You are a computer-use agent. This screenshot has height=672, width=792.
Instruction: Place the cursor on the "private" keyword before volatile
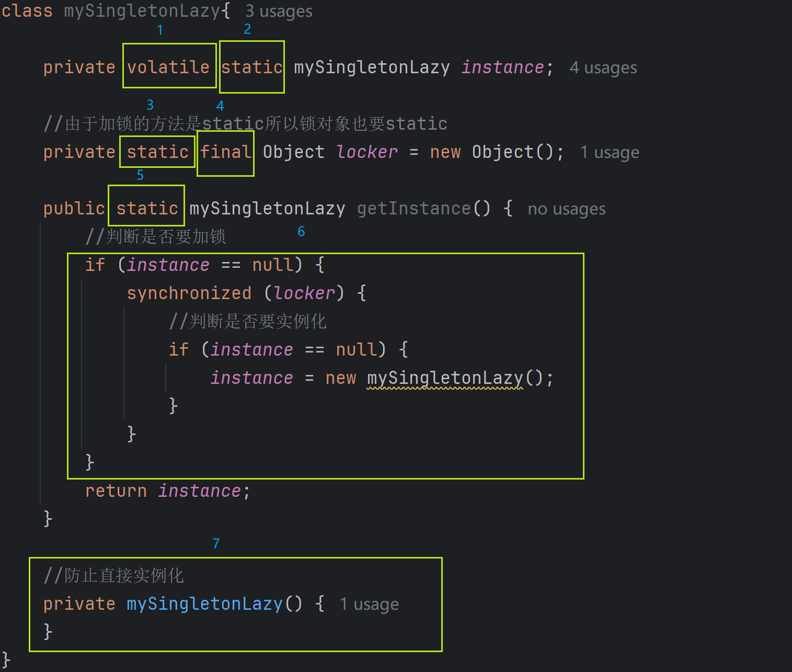[79, 67]
